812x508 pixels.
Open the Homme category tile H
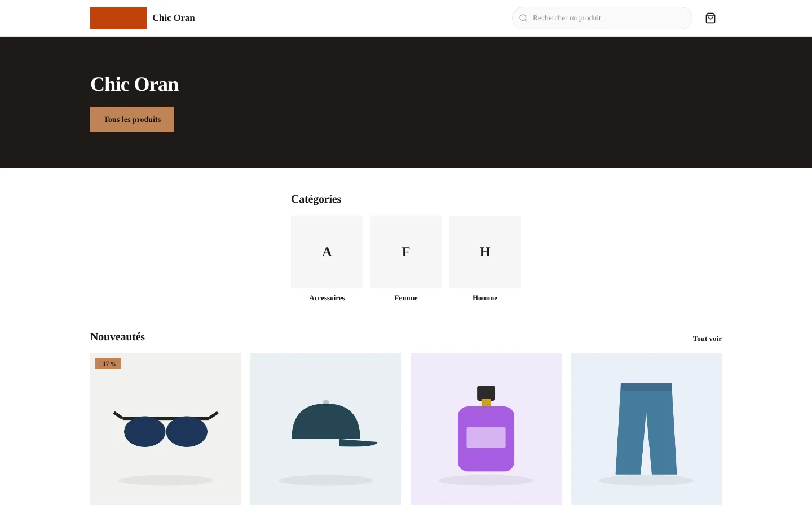pos(485,252)
